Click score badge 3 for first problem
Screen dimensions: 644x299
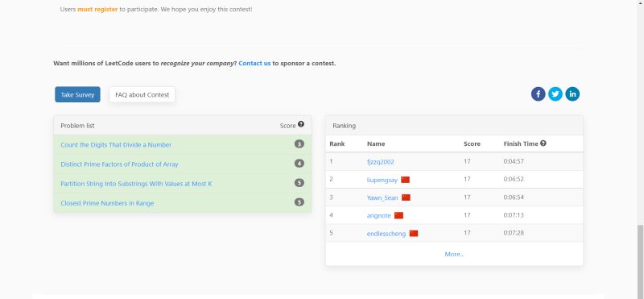coord(299,144)
